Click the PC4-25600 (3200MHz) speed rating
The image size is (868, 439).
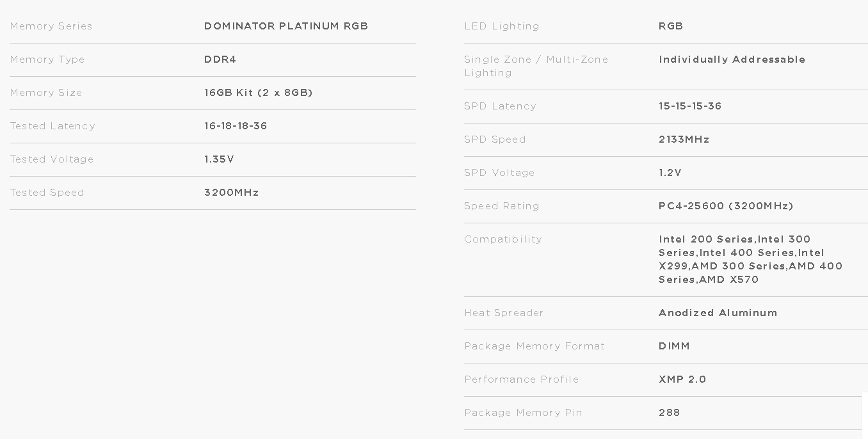[x=726, y=206]
